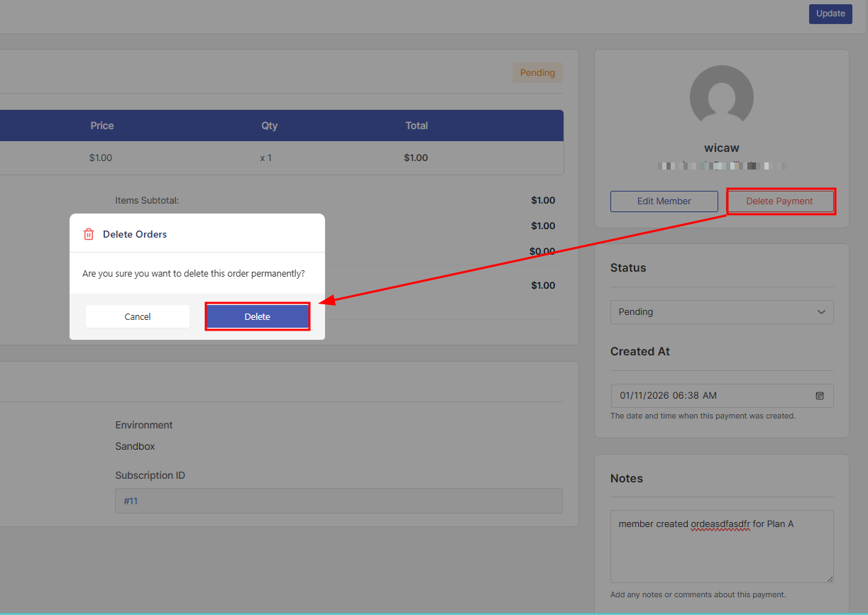Click inside the Notes textarea

(x=722, y=546)
